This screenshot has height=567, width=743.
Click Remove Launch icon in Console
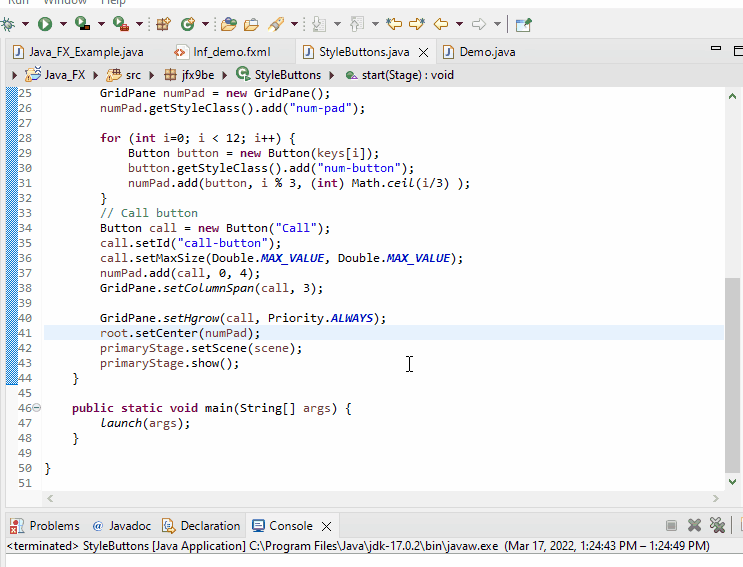(x=695, y=526)
